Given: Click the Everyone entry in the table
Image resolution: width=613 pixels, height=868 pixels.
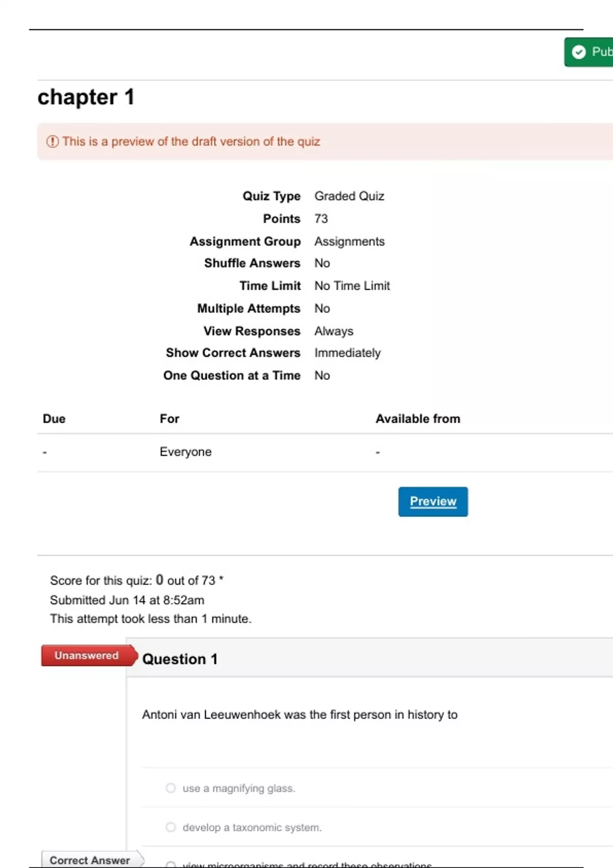Looking at the screenshot, I should 185,452.
